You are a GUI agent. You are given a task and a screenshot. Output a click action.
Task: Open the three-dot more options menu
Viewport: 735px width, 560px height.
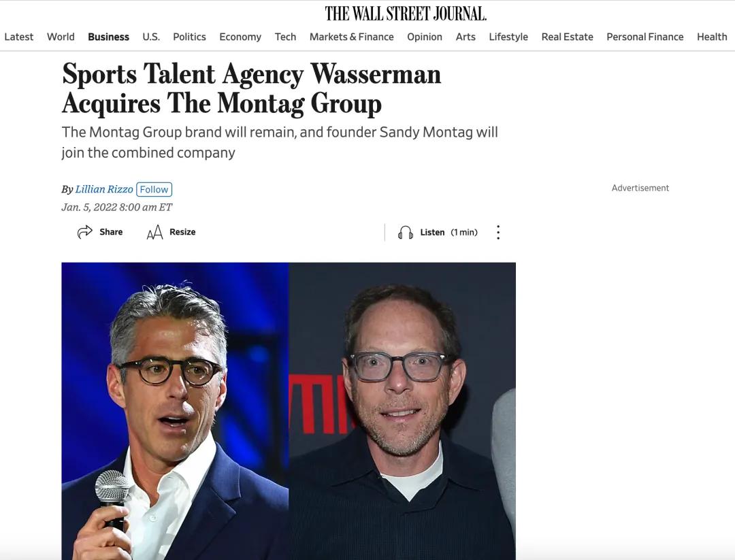(498, 233)
